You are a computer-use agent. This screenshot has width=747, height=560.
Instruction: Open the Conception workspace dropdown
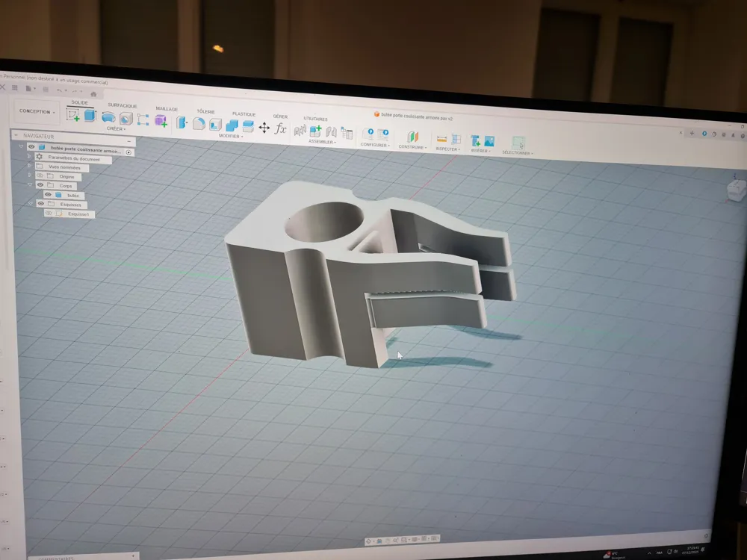37,111
